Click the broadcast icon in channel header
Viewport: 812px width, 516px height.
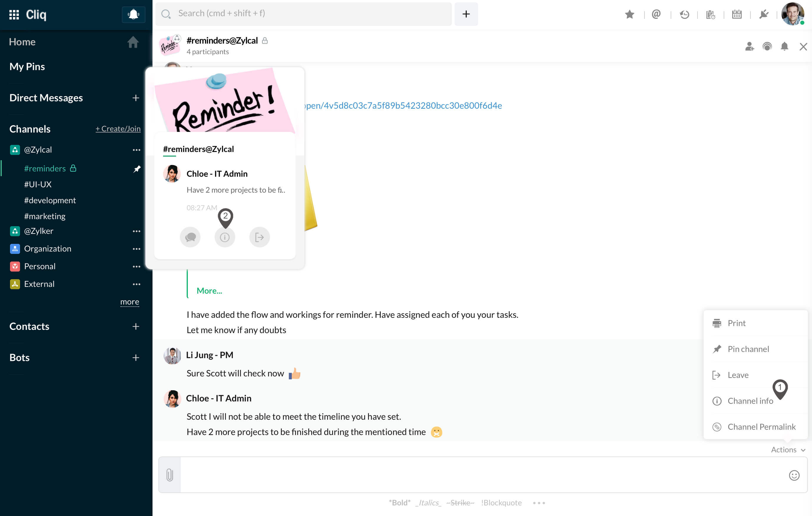tap(767, 47)
